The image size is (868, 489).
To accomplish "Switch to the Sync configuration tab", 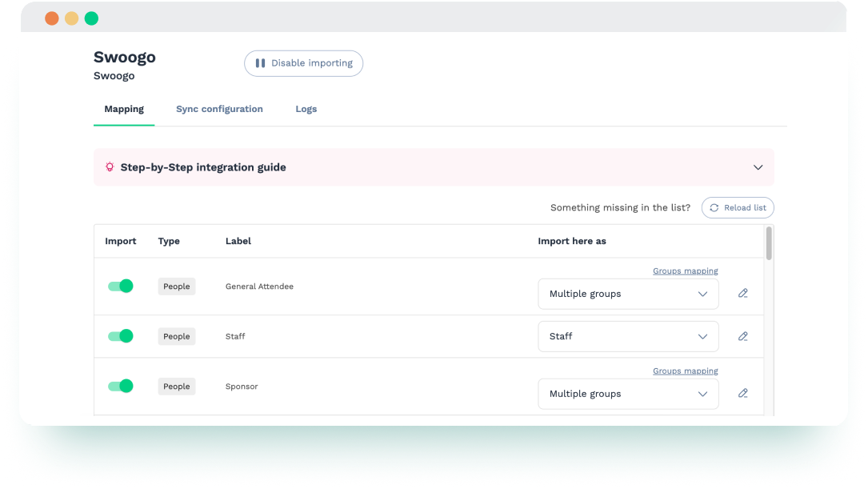I will pos(219,109).
